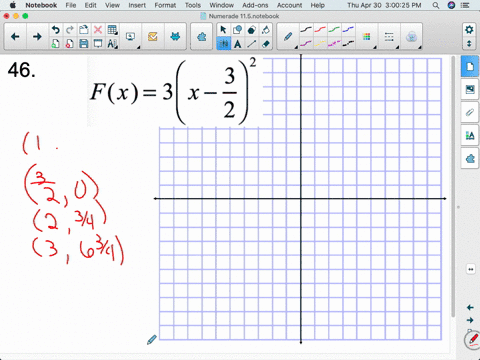Open Notification Center list icon
Screen dimensions: 480x360
[465, 5]
